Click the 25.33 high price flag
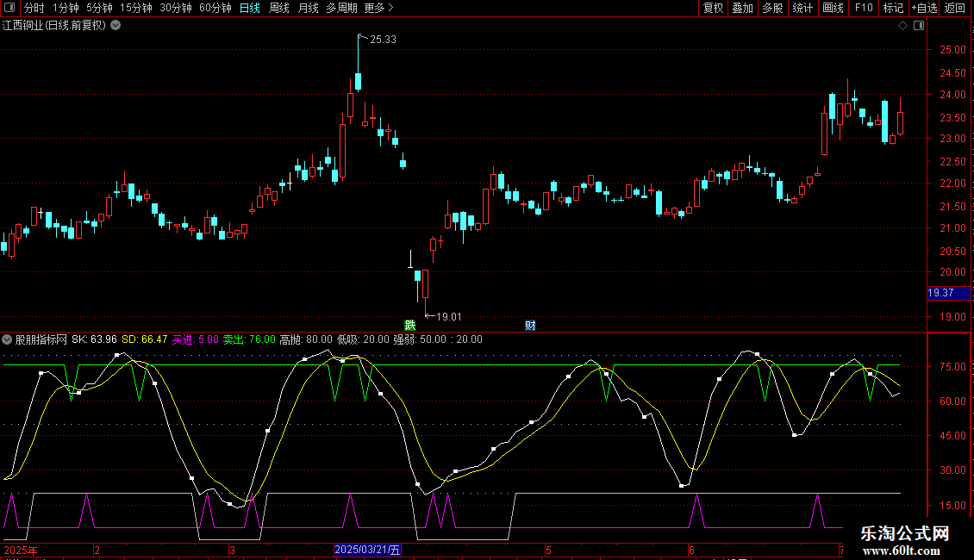This screenshot has width=974, height=560. (x=382, y=39)
